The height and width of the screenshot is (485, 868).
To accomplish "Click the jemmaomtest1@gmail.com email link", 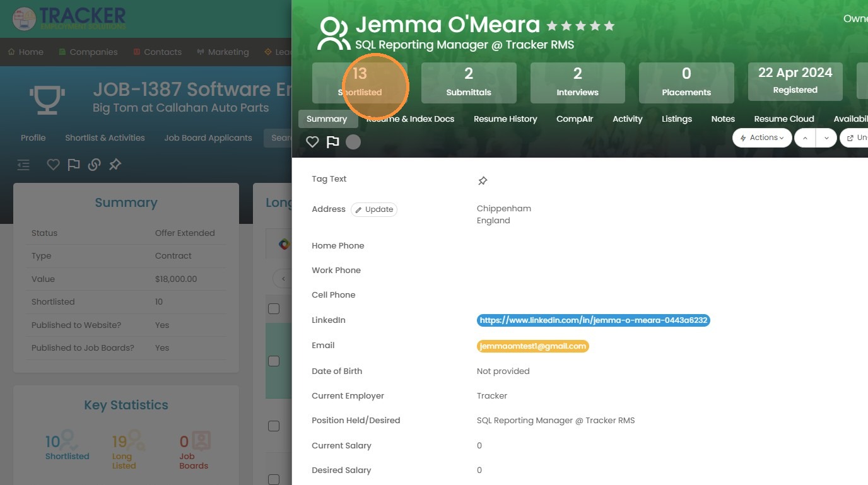I will 533,346.
